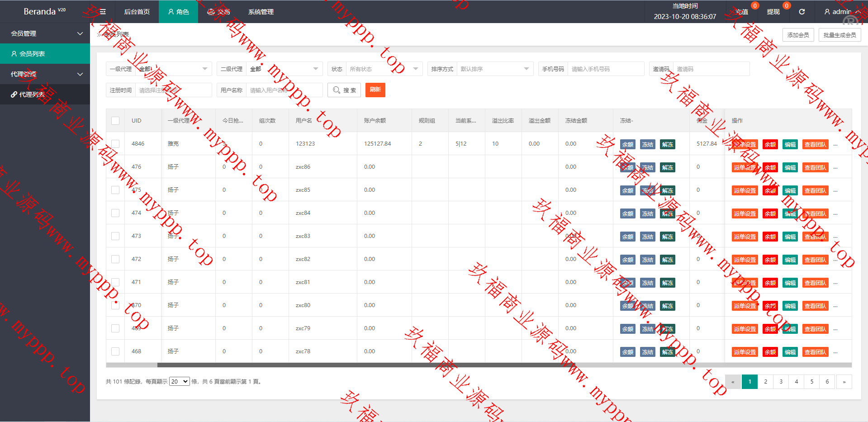Viewport: 868px width, 422px height.
Task: Open the 一级代理 dropdown filter
Action: click(x=173, y=69)
